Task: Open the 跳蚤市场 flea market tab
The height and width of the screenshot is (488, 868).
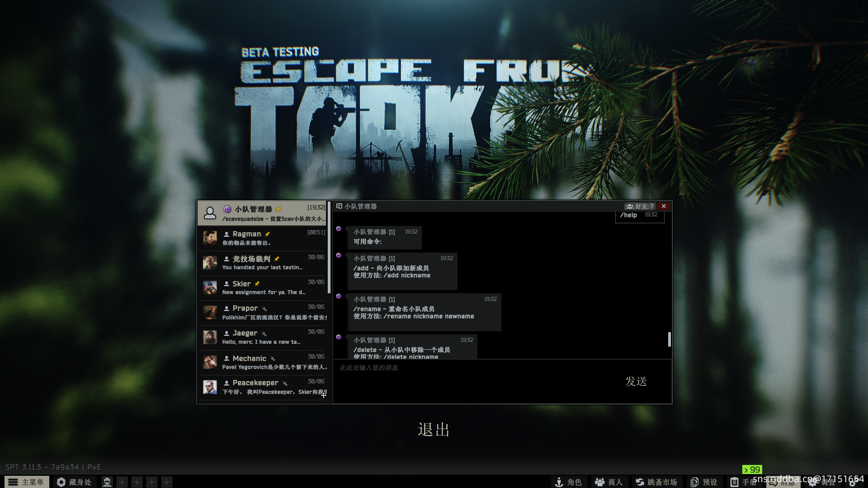Action: (657, 482)
